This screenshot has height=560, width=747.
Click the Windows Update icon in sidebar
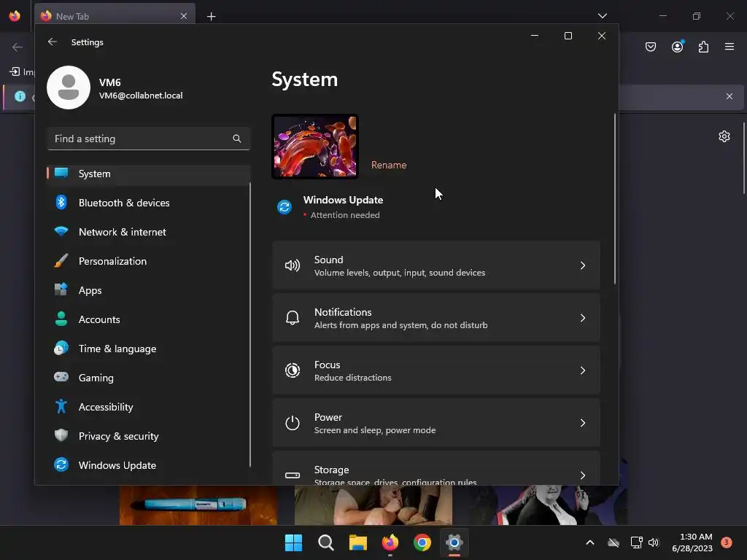(x=61, y=464)
